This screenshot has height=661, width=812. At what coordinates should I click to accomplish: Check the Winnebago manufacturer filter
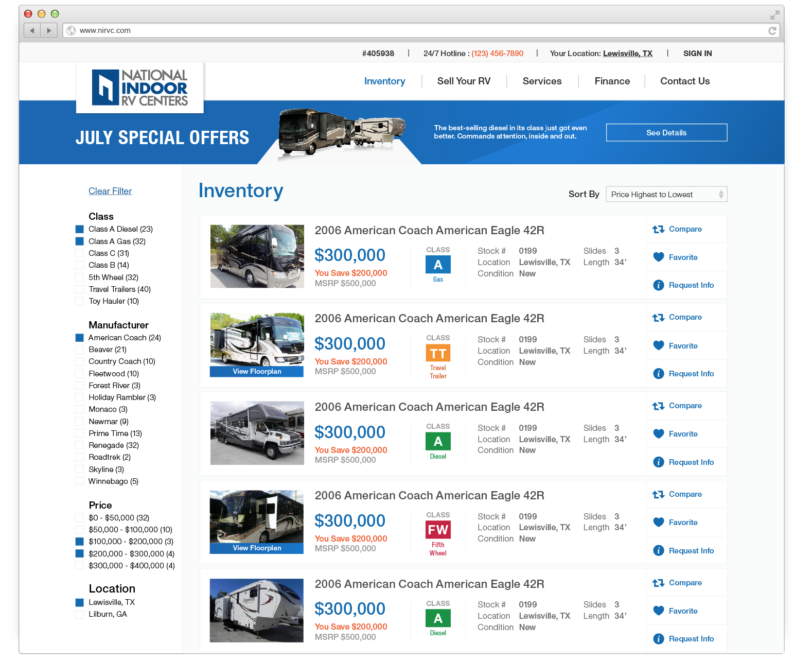[79, 481]
